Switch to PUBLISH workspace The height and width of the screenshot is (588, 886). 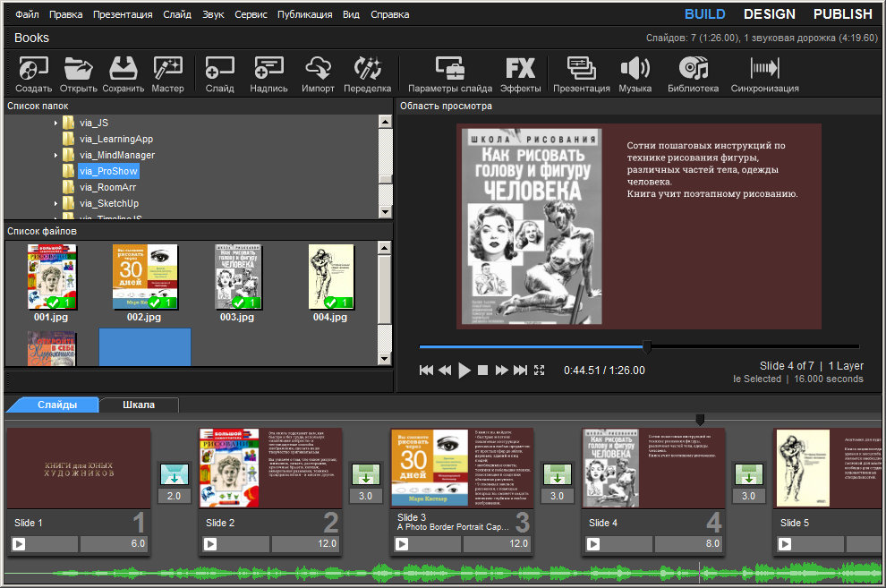(842, 14)
